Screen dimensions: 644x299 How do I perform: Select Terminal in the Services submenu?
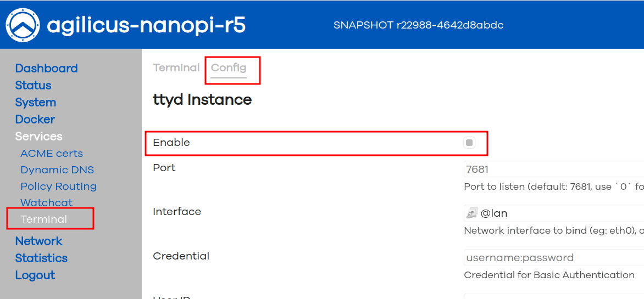(x=43, y=219)
